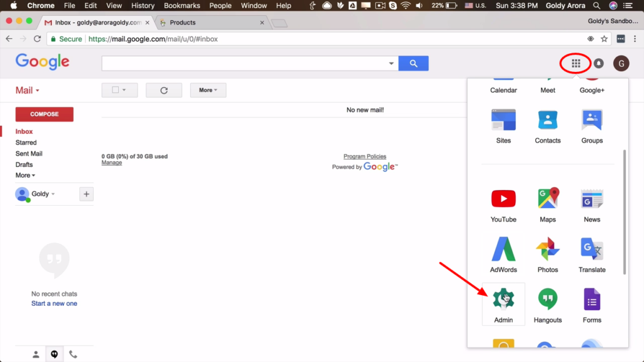Show the Hangouts conversations tab icon
Image resolution: width=644 pixels, height=362 pixels.
54,354
